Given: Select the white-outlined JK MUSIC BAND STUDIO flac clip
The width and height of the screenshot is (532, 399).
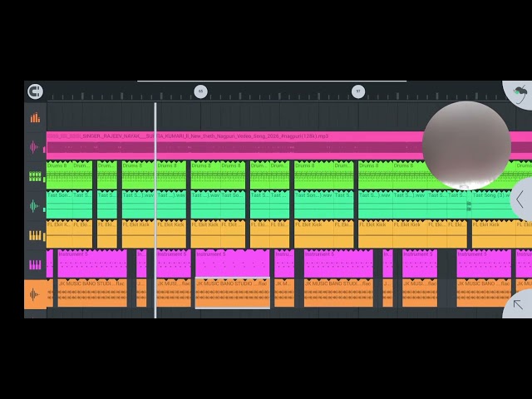Looking at the screenshot, I should point(233,293).
